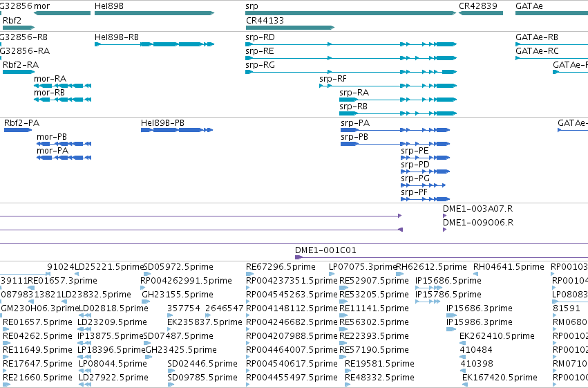Image resolution: width=588 pixels, height=388 pixels.
Task: Click EST EK235837.5prime
Action: 205,323
